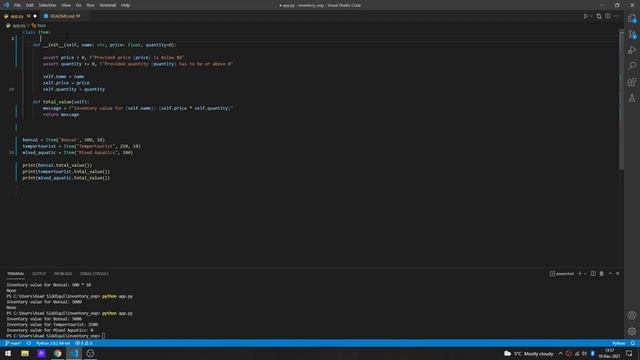Screen dimensions: 640x360
Task: Open the notifications bell in status bar
Action: pos(633,343)
